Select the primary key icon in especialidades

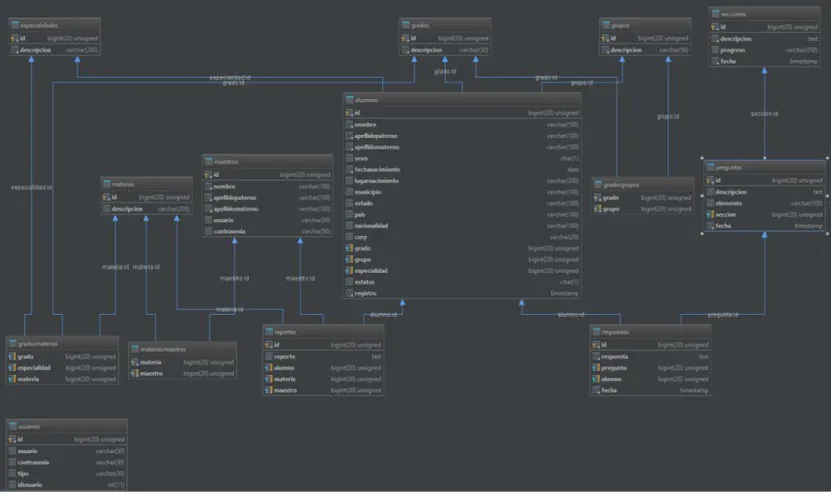15,38
